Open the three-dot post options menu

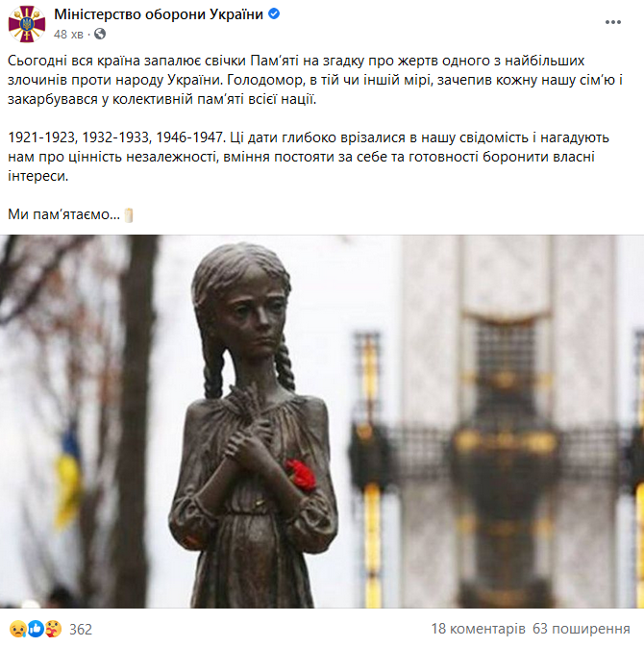tap(613, 22)
